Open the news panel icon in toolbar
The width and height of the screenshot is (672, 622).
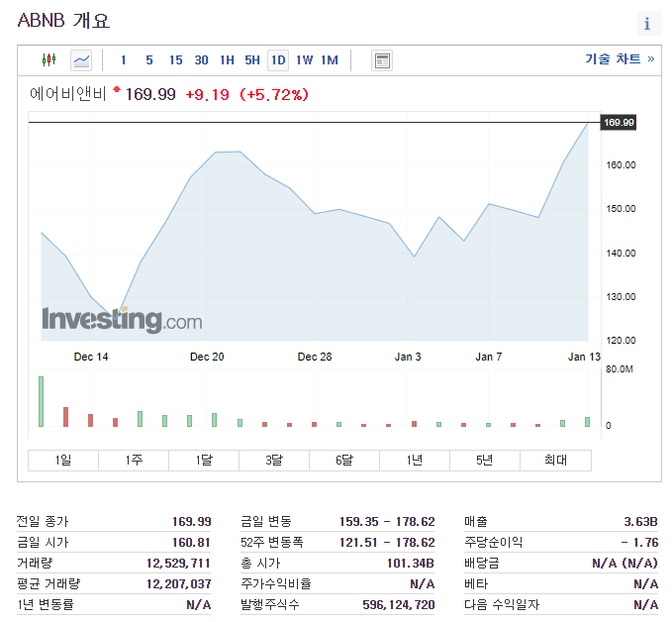pos(382,60)
